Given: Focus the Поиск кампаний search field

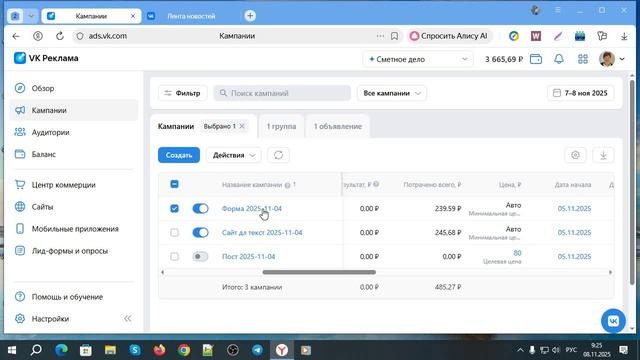Looking at the screenshot, I should [x=282, y=93].
